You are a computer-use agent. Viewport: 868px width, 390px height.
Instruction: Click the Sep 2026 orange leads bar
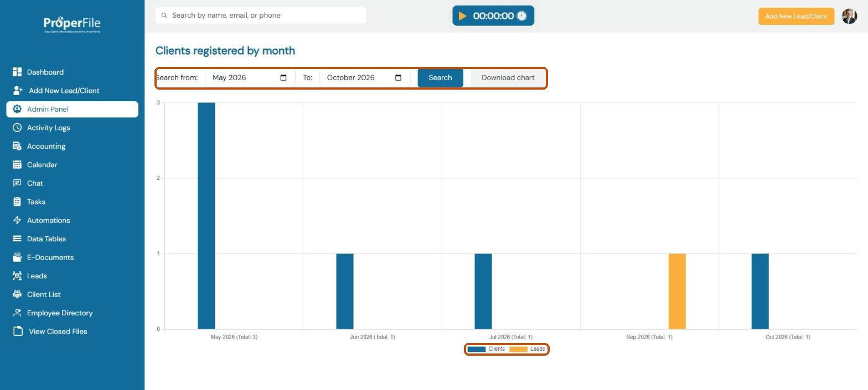677,292
